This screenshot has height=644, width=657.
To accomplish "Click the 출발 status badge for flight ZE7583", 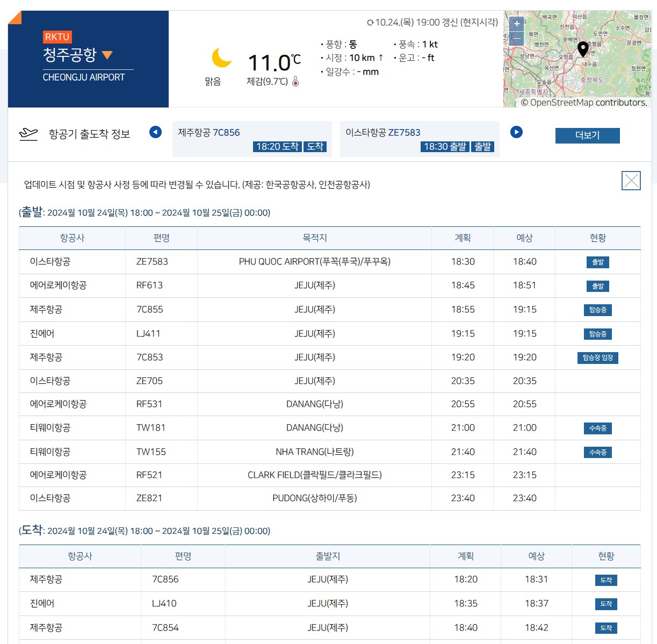I will [x=598, y=262].
